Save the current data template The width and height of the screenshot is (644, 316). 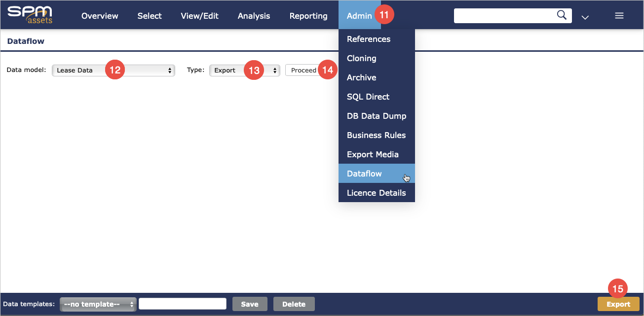(250, 304)
